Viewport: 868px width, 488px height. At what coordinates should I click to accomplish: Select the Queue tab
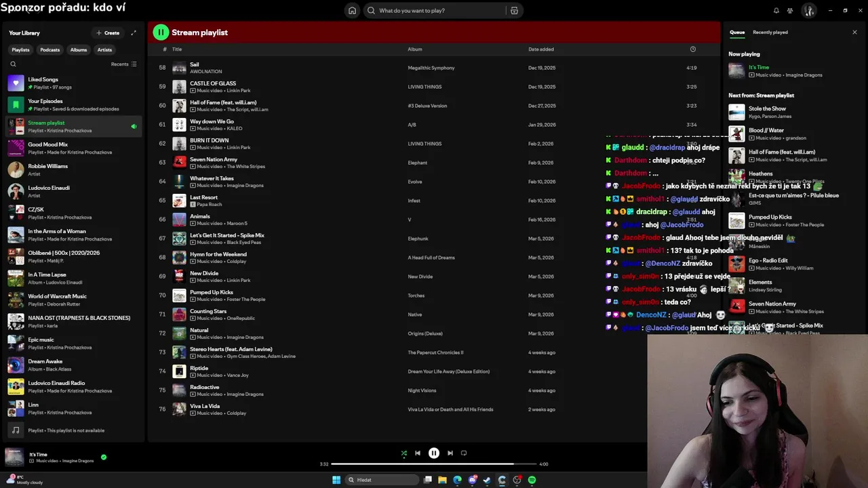(x=737, y=32)
